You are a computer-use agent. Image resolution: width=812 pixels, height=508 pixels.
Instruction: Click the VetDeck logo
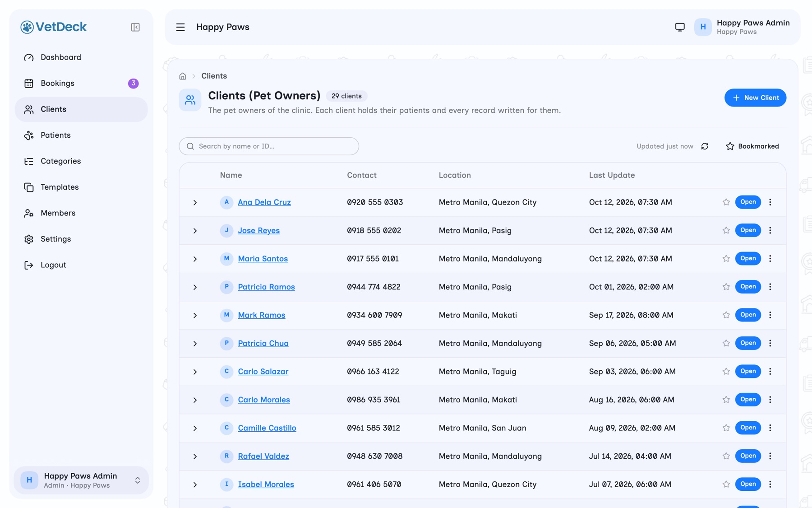(x=54, y=27)
